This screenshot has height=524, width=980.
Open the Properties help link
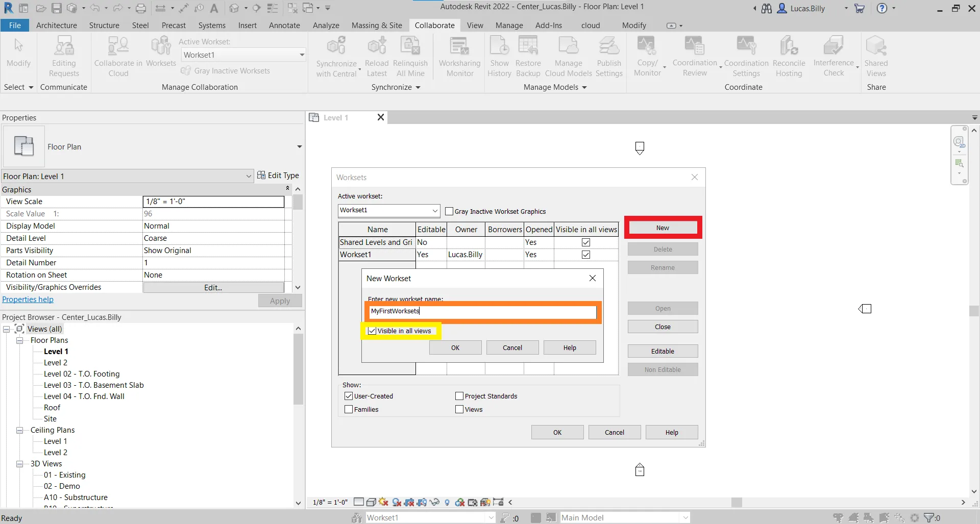point(28,300)
